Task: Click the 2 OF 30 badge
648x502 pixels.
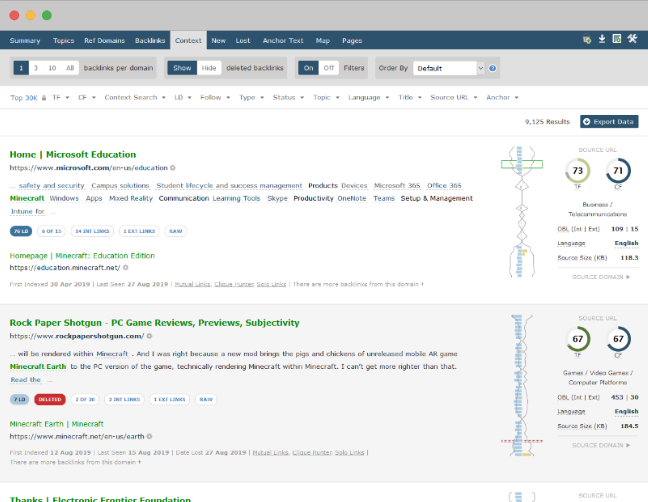Action: [x=85, y=399]
